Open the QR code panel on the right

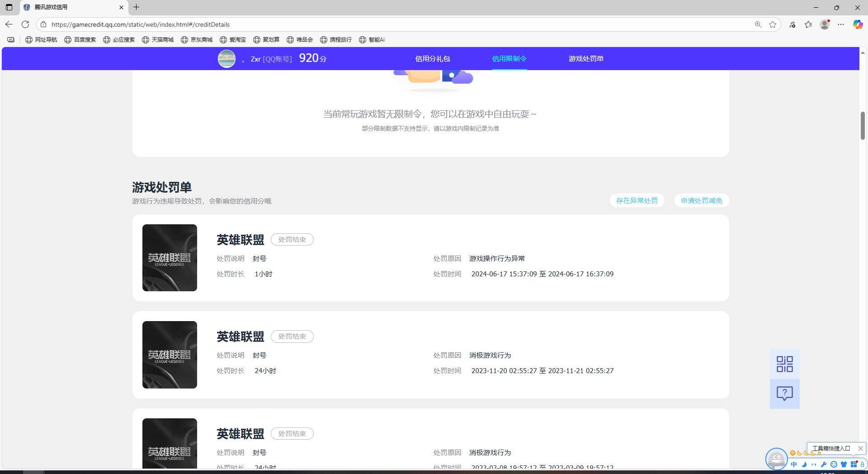(x=785, y=364)
